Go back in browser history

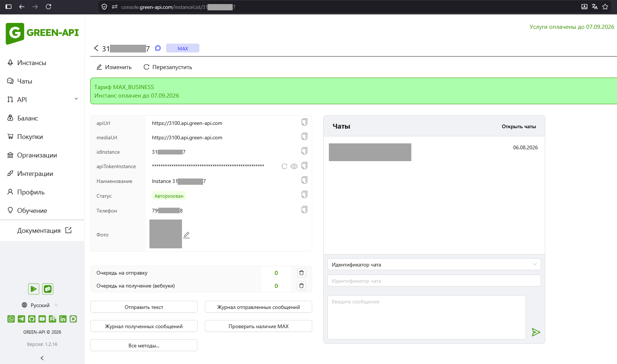click(x=22, y=7)
